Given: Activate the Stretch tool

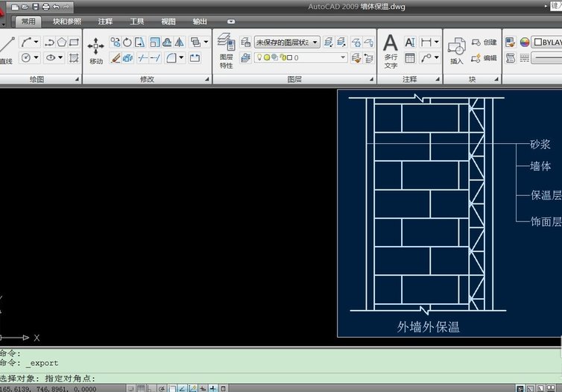Looking at the screenshot, I should tap(140, 42).
